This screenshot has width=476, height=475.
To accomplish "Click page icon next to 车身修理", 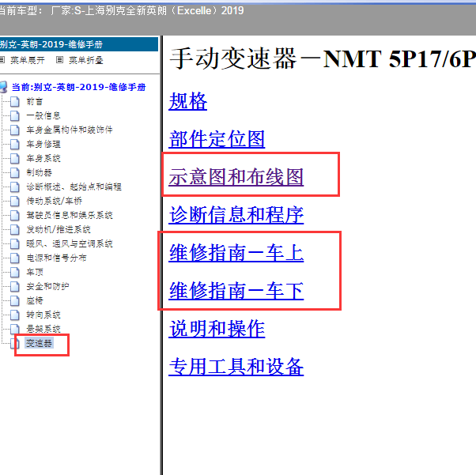I will pos(14,144).
